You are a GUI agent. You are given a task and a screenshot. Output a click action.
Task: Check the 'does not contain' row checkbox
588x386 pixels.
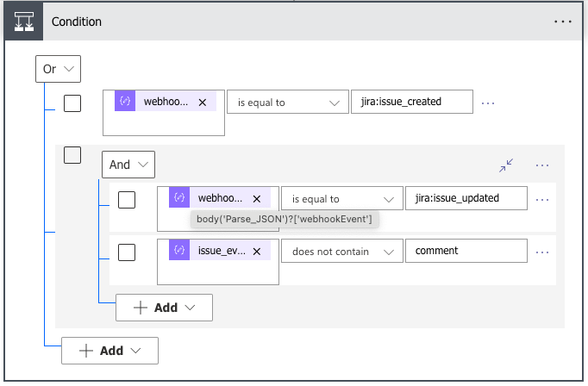(x=127, y=252)
